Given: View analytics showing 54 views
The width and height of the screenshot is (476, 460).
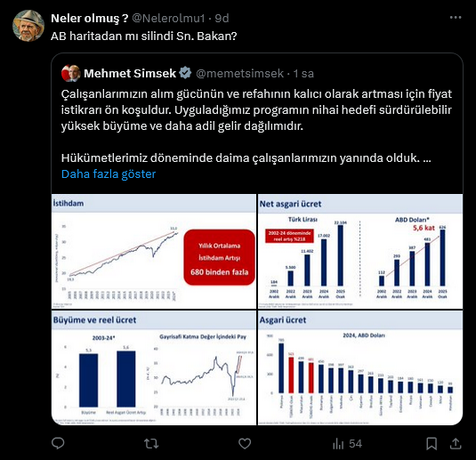Looking at the screenshot, I should tap(347, 444).
